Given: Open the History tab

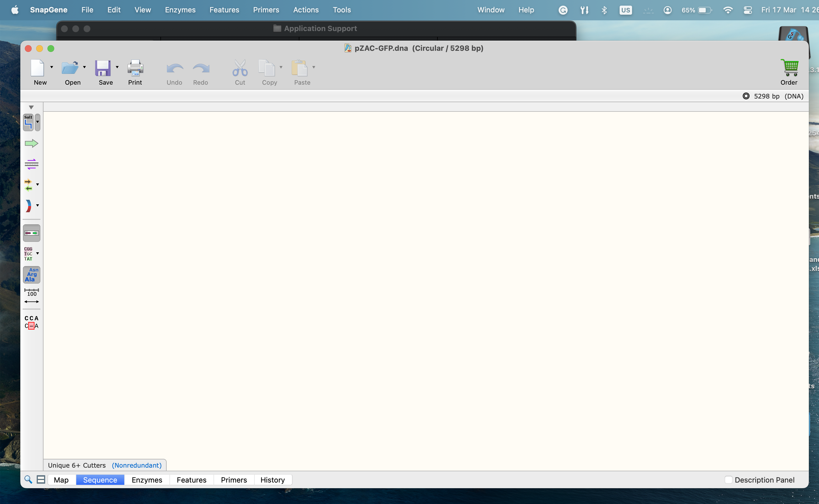Looking at the screenshot, I should (x=273, y=480).
